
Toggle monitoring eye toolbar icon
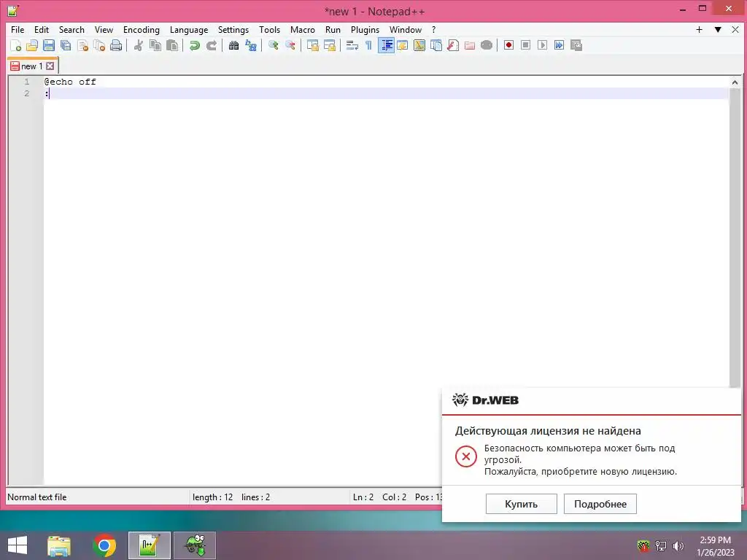tap(487, 45)
